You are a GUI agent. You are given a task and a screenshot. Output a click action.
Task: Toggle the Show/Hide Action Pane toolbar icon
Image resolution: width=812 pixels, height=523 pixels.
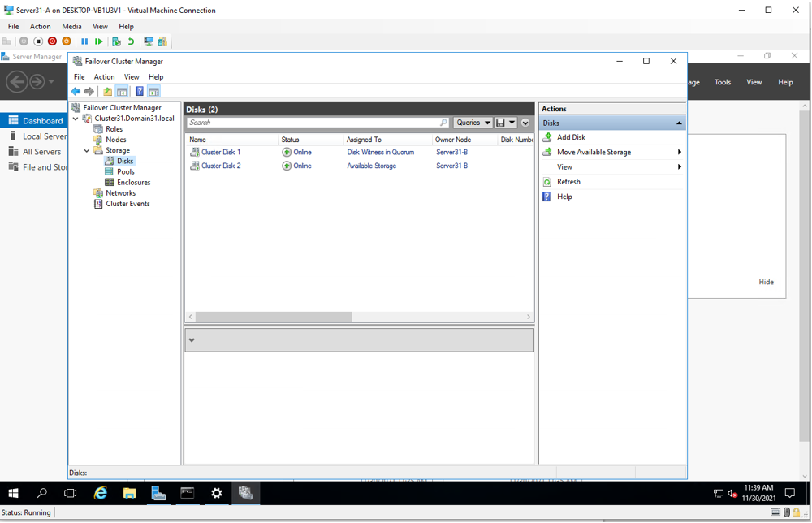(153, 92)
